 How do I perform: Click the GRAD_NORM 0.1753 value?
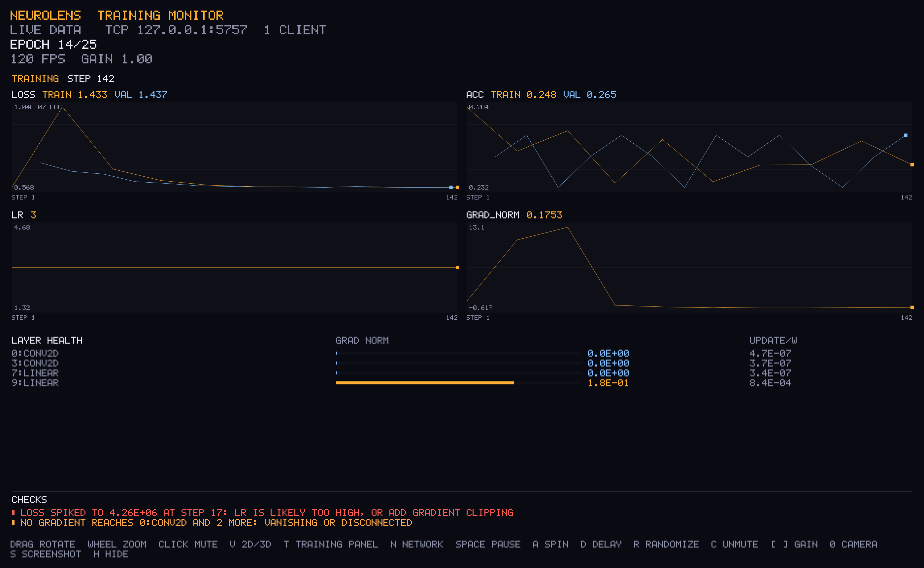[544, 215]
